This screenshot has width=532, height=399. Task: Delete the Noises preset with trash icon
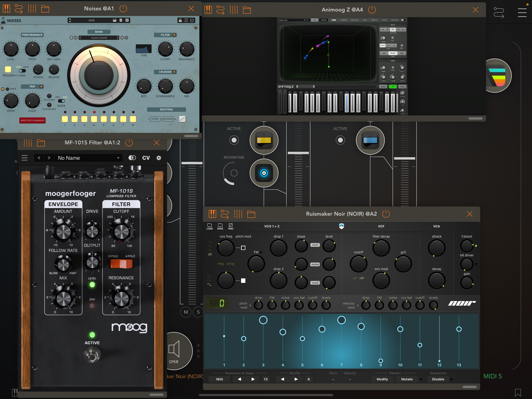coord(121,20)
